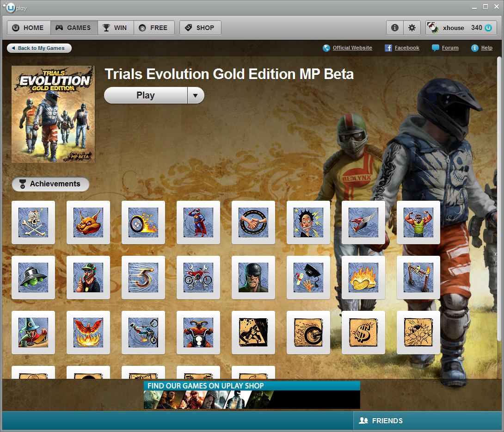Open the tan wheel achievement icon
Screen dimensions: 504x432
pos(308,333)
